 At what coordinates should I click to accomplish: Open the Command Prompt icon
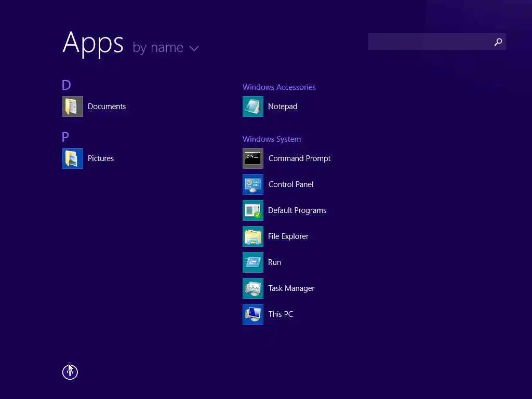coord(253,158)
